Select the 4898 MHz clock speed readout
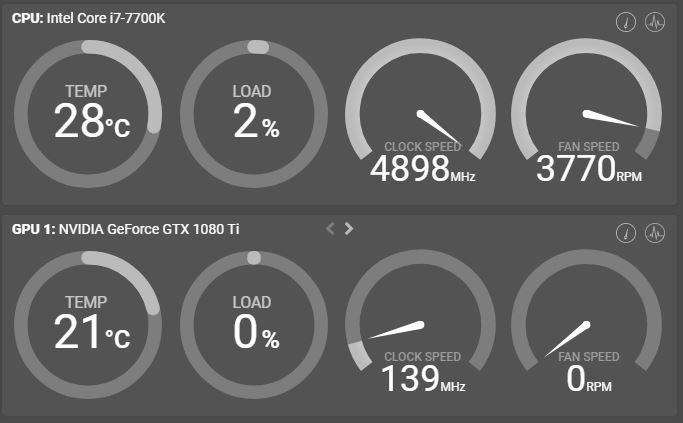The width and height of the screenshot is (683, 423). pyautogui.click(x=421, y=170)
